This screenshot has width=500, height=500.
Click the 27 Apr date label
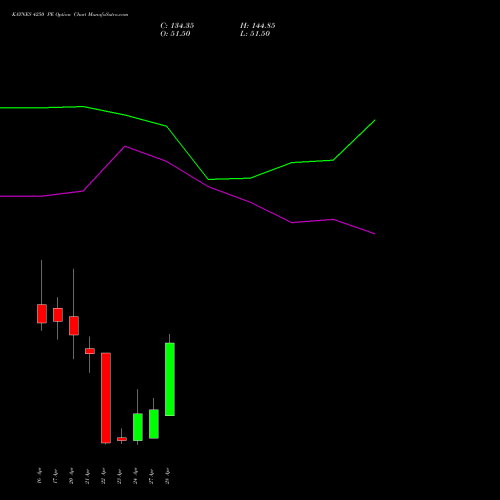point(151,476)
